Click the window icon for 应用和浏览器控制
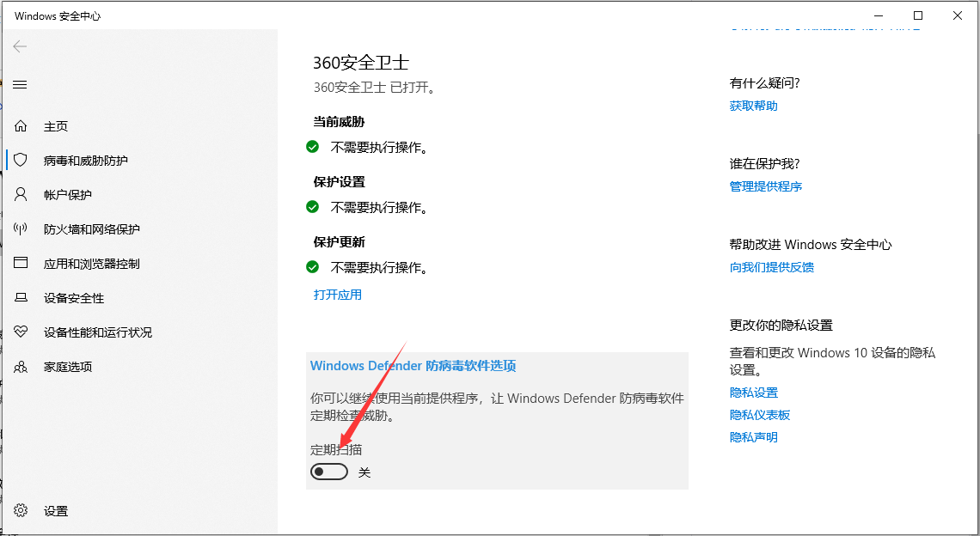 pos(21,264)
